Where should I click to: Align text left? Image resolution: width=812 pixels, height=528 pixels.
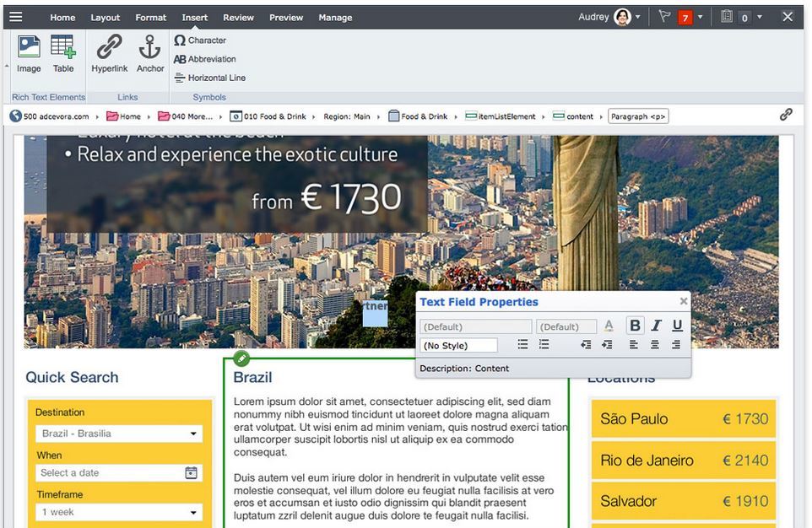tap(633, 344)
